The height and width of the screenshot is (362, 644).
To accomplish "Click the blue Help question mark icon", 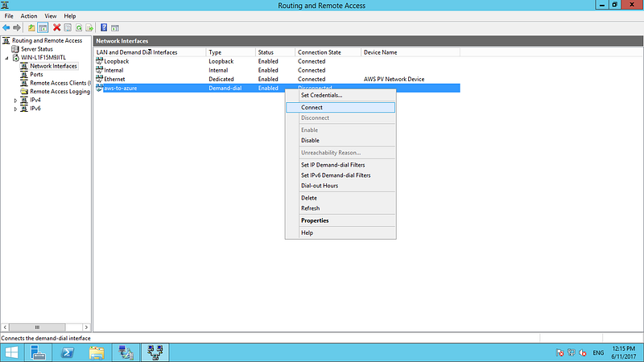I will point(104,27).
